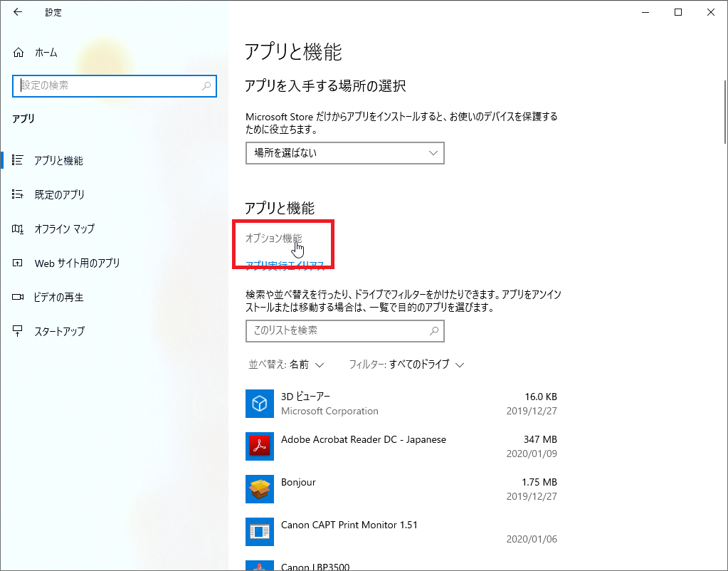This screenshot has width=728, height=571.
Task: Open オフライン マップ settings
Action: tap(64, 229)
